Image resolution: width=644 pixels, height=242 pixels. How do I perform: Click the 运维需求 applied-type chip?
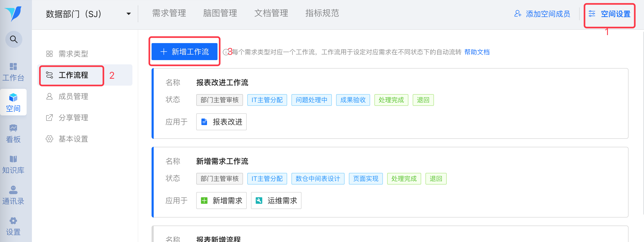276,201
